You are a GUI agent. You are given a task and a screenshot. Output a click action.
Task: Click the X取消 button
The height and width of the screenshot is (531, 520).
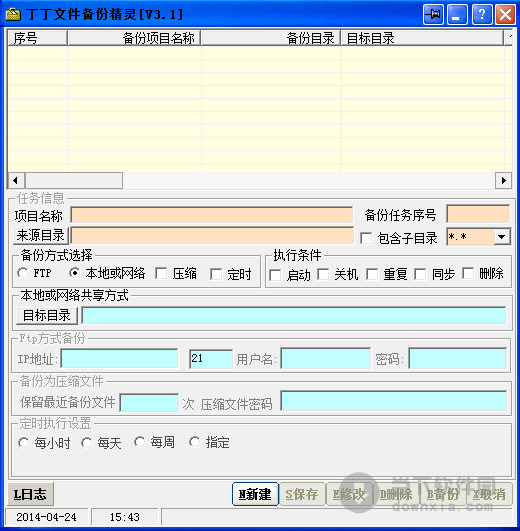pyautogui.click(x=490, y=494)
